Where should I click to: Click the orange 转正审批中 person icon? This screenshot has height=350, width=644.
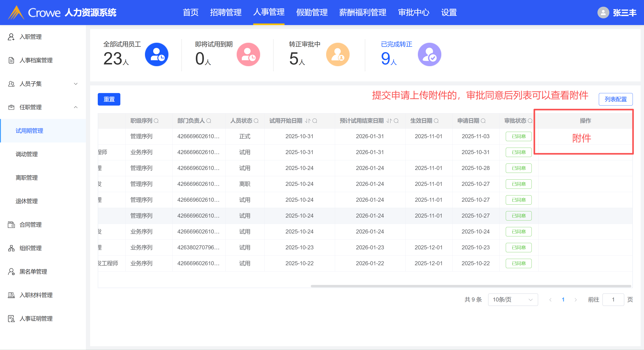(x=338, y=55)
